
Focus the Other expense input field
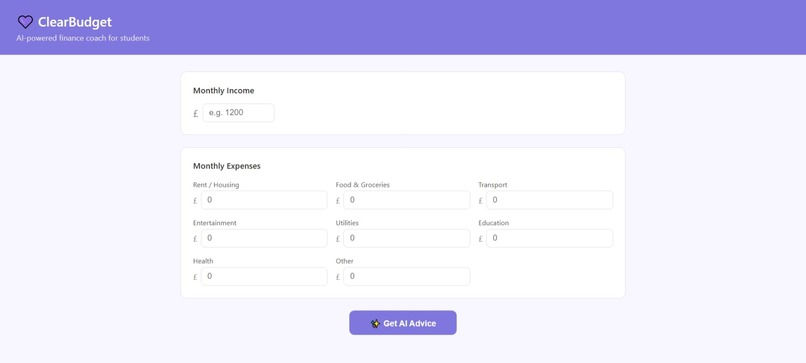pyautogui.click(x=407, y=276)
